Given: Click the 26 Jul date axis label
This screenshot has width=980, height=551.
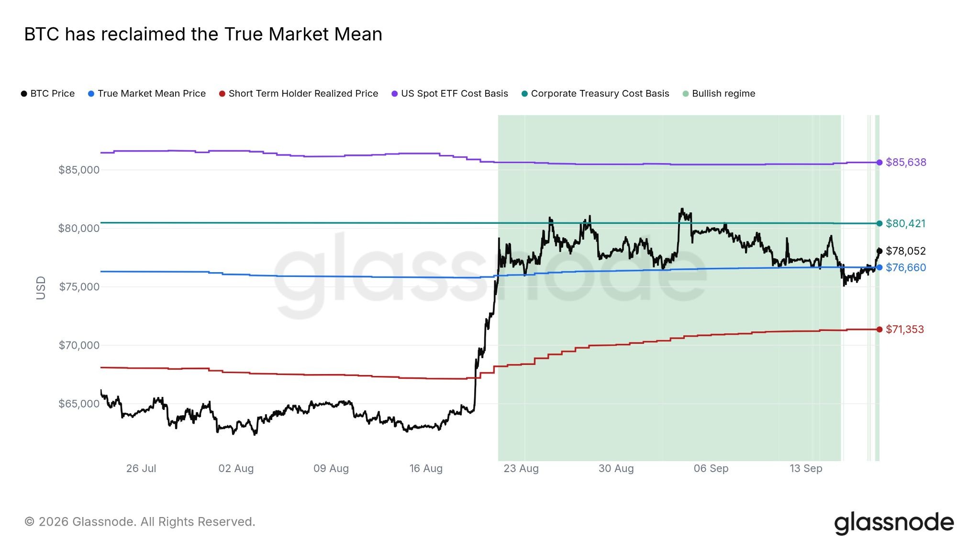Looking at the screenshot, I should 141,469.
